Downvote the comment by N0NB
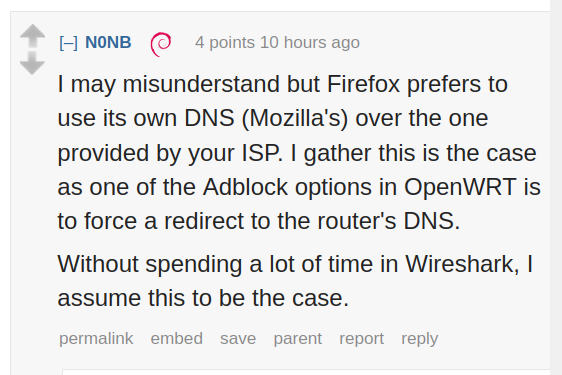The width and height of the screenshot is (562, 375). coord(32,63)
